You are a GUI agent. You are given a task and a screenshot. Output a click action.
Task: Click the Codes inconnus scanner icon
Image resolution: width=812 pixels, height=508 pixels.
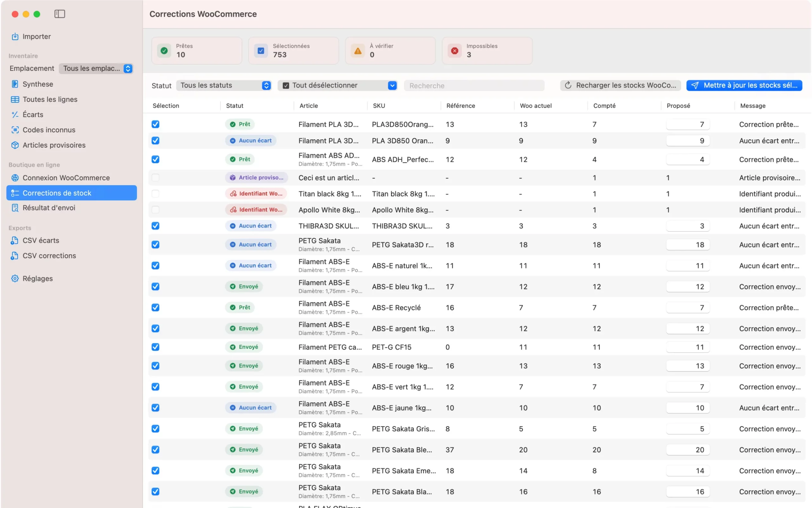tap(15, 130)
